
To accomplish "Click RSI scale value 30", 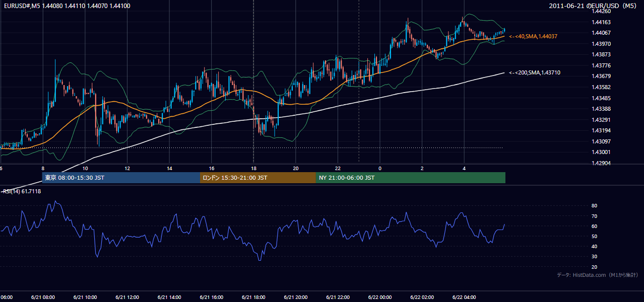I will [595, 256].
